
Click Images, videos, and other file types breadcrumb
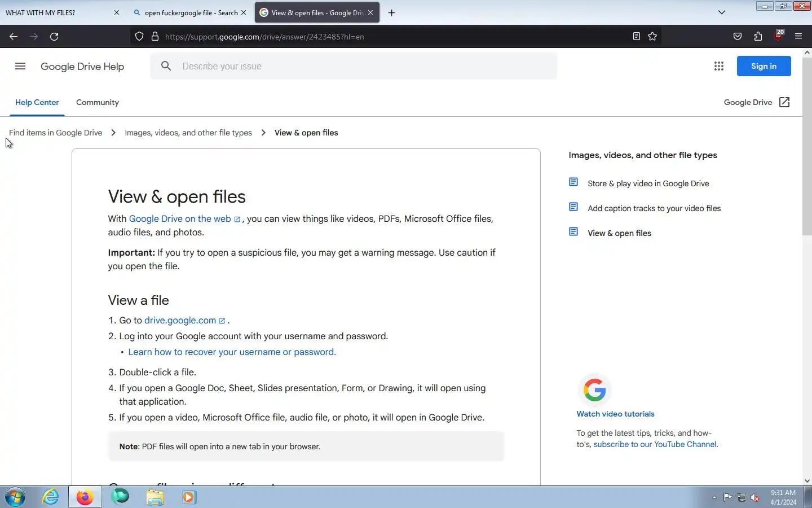pyautogui.click(x=188, y=133)
